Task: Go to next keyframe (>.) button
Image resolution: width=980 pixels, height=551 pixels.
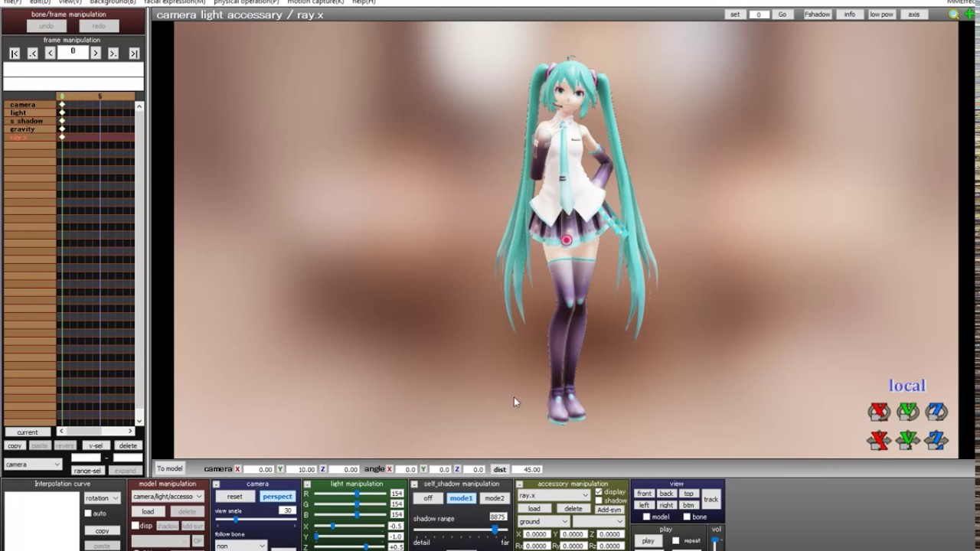Action: 113,53
